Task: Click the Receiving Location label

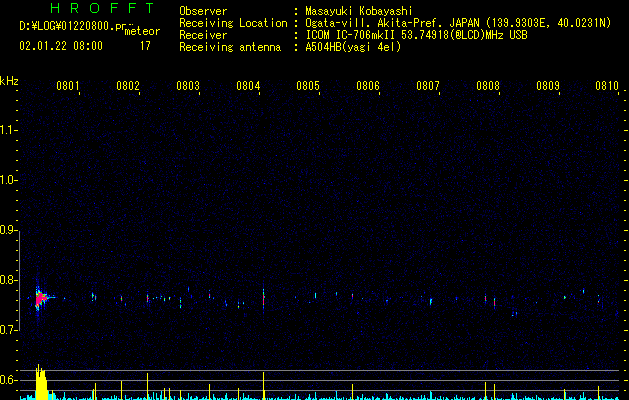Action: pyautogui.click(x=233, y=23)
